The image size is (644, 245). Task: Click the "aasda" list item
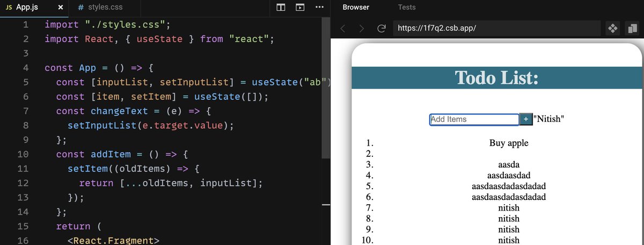[509, 164]
